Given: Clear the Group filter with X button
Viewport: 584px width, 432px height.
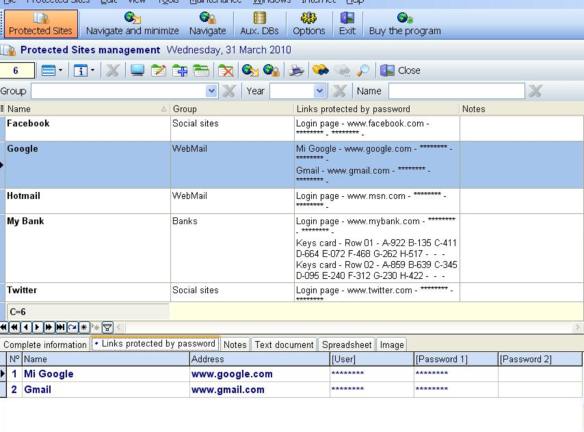Looking at the screenshot, I should (229, 91).
